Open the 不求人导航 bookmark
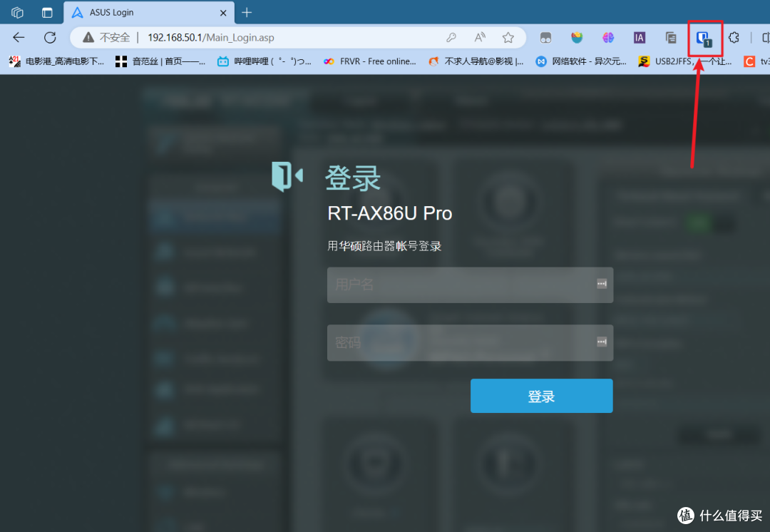This screenshot has height=532, width=770. click(x=476, y=61)
